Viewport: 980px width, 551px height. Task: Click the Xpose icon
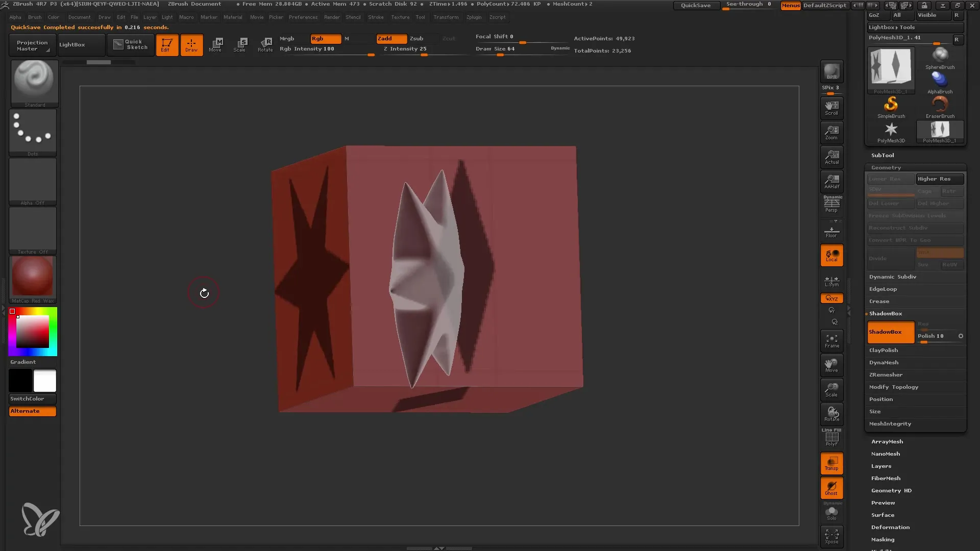point(831,536)
